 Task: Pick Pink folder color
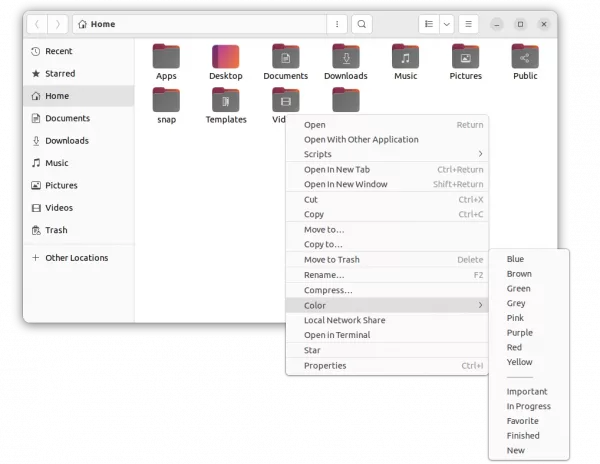[x=529, y=318]
